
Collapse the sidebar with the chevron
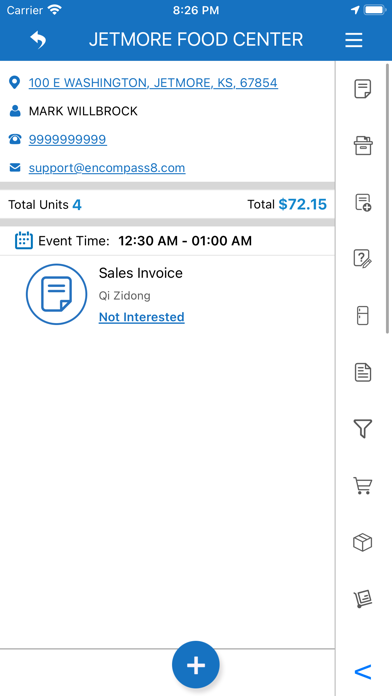363,672
